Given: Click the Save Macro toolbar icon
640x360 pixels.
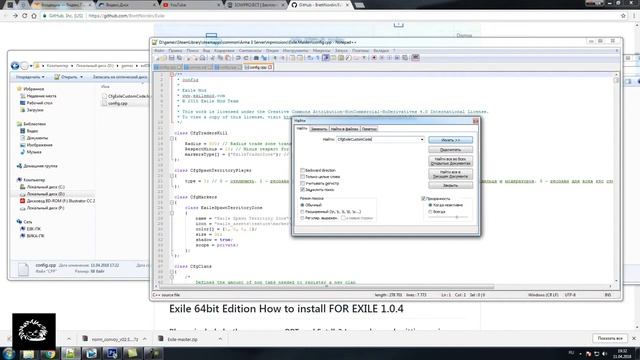Looking at the screenshot, I should coord(404,58).
